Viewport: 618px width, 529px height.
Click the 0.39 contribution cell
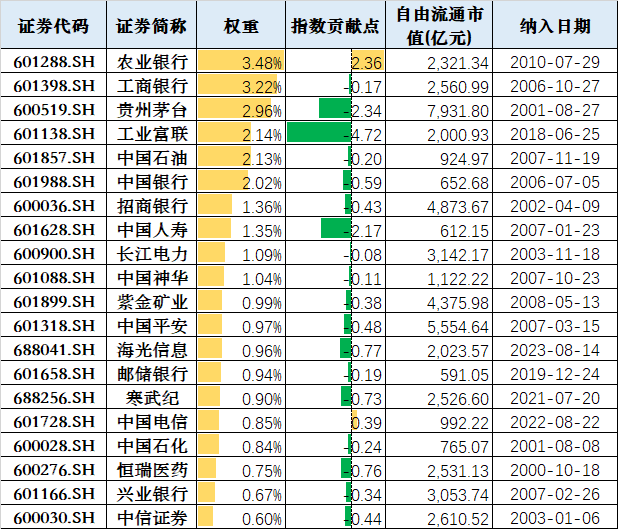335,421
